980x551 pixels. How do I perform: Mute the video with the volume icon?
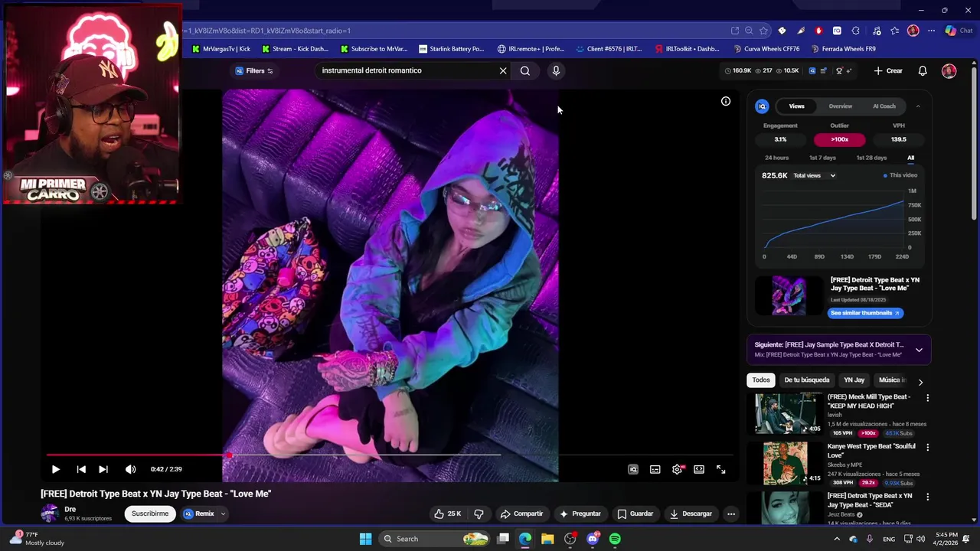pyautogui.click(x=131, y=469)
